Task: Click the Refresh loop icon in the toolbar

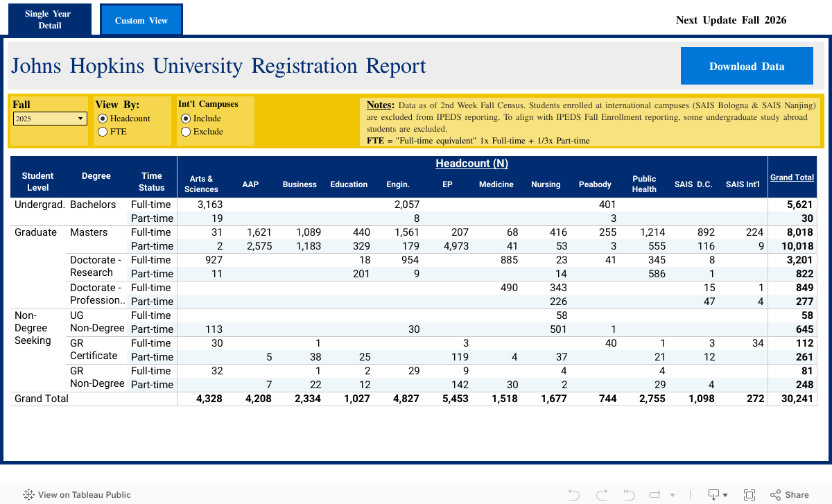Action: click(x=655, y=495)
